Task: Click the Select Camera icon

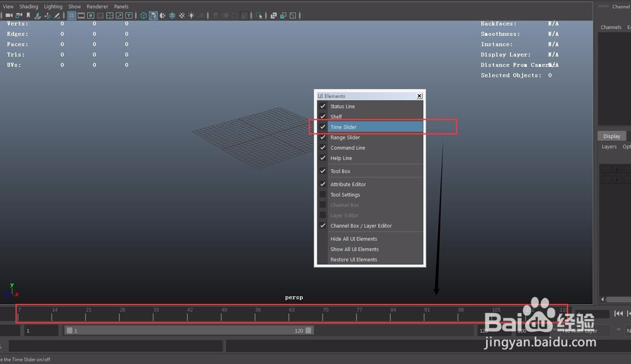Action: pos(9,15)
